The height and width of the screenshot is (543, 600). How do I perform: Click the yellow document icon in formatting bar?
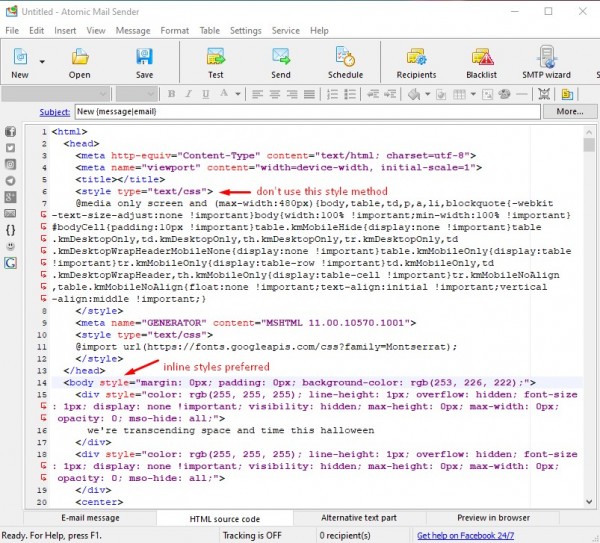click(x=567, y=94)
